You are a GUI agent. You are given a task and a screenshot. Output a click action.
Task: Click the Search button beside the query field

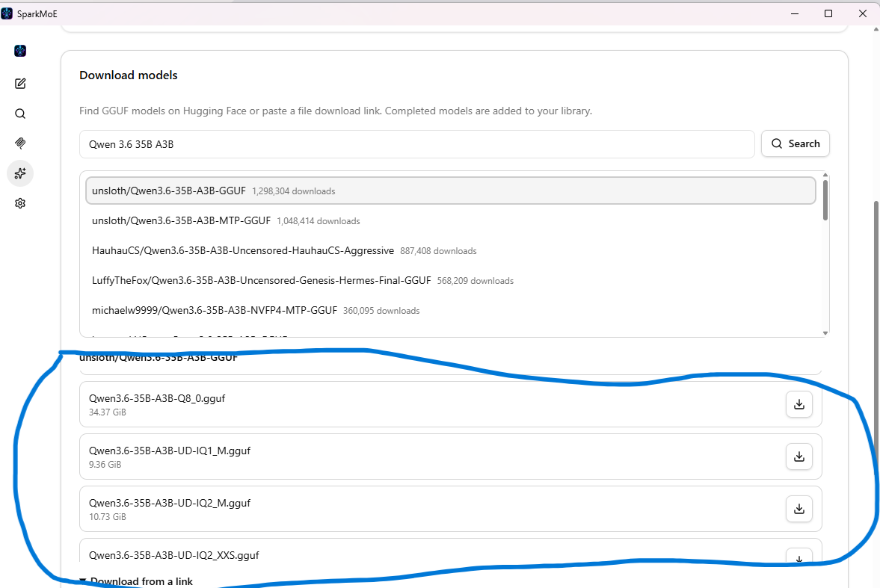pos(796,143)
